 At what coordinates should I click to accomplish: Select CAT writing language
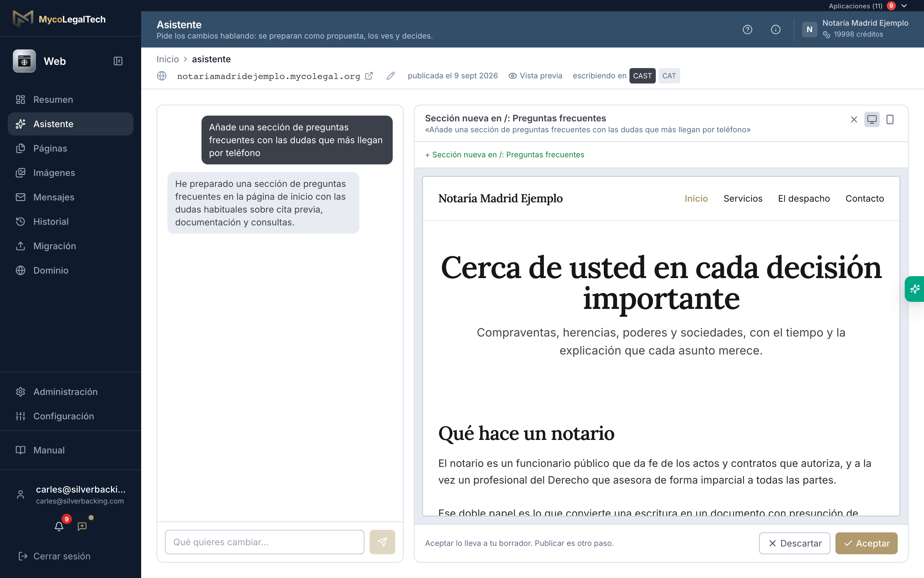[x=669, y=76]
